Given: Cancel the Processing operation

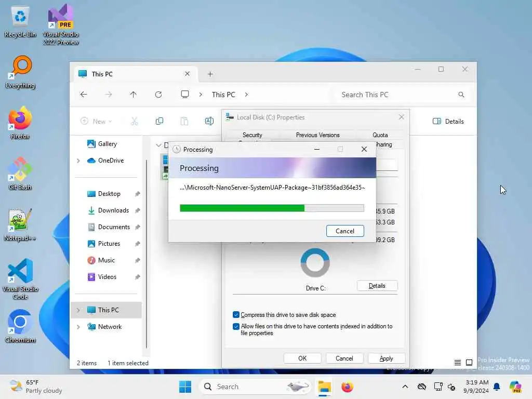Looking at the screenshot, I should click(345, 231).
